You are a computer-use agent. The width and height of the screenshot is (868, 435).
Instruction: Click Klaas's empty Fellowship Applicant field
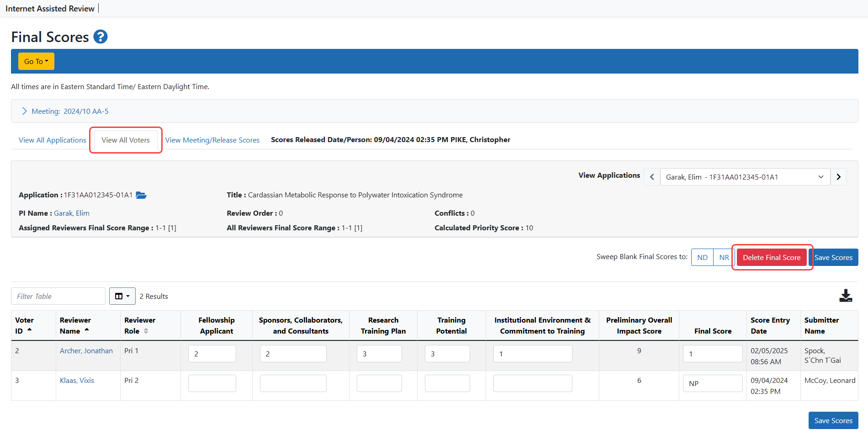pyautogui.click(x=212, y=383)
